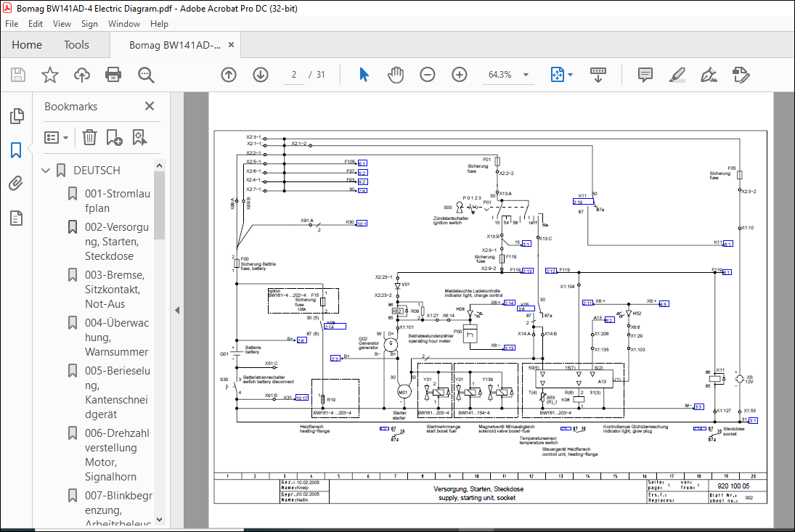This screenshot has width=795, height=532.
Task: Choose the selection arrow tool
Action: pyautogui.click(x=364, y=75)
